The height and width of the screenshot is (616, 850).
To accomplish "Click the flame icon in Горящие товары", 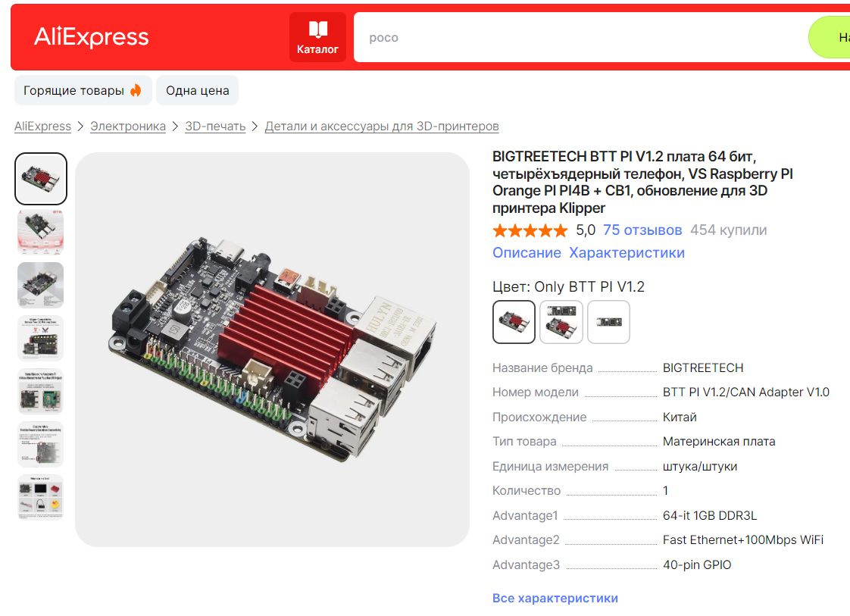I will click(x=136, y=91).
